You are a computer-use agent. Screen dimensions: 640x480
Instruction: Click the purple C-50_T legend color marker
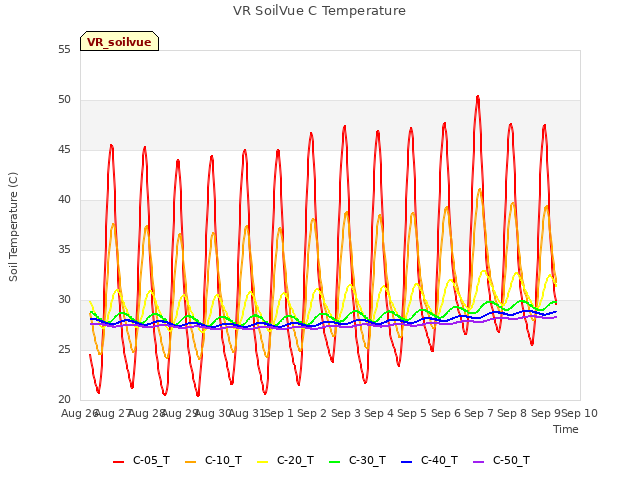click(478, 462)
